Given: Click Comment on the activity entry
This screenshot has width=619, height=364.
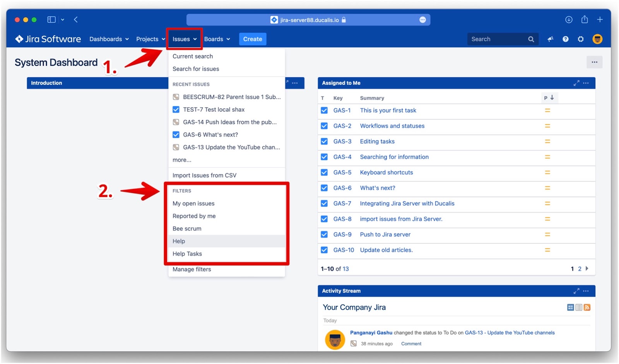Looking at the screenshot, I should 411,344.
